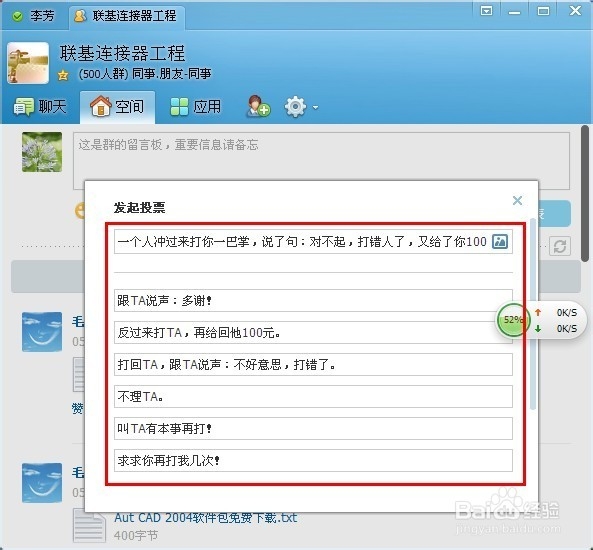The image size is (593, 550).
Task: Open the title bar dropdown menu icon
Action: tap(486, 11)
